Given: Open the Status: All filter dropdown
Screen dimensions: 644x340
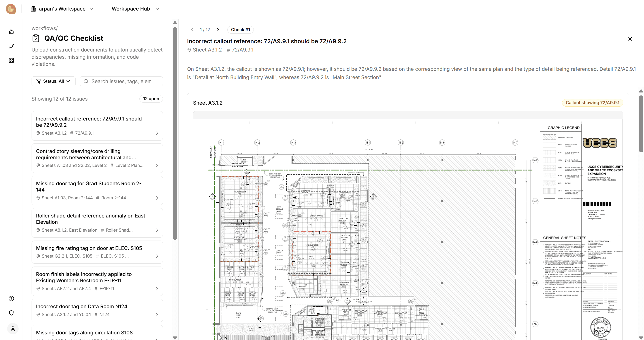Looking at the screenshot, I should tap(53, 81).
